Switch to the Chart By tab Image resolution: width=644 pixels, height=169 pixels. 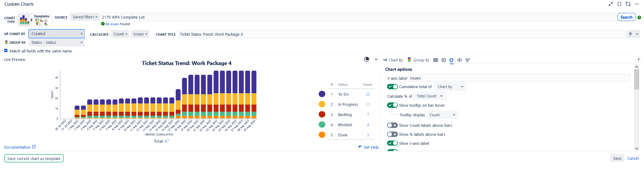point(393,60)
